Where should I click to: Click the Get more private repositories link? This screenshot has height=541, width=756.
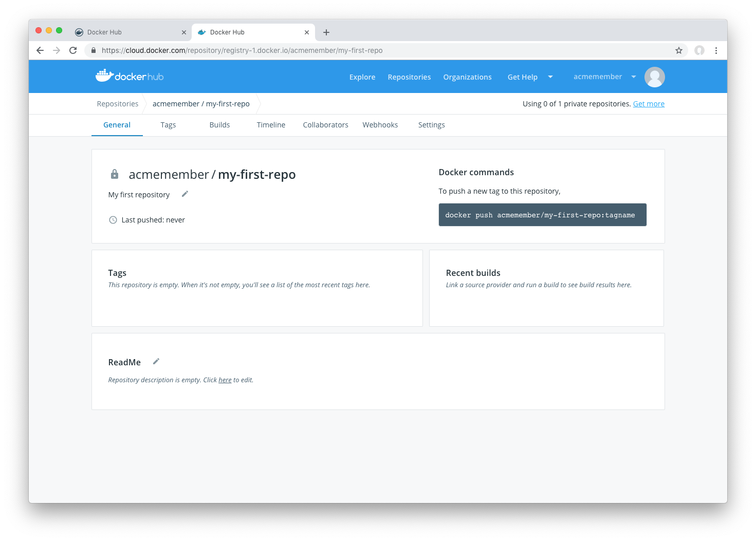tap(648, 103)
